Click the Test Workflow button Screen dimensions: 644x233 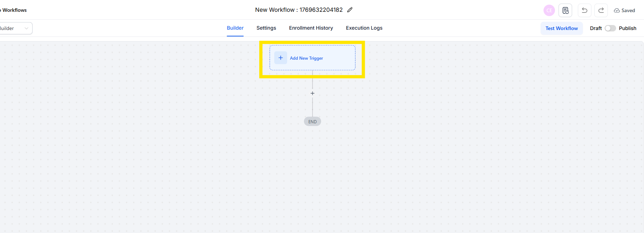coord(561,28)
